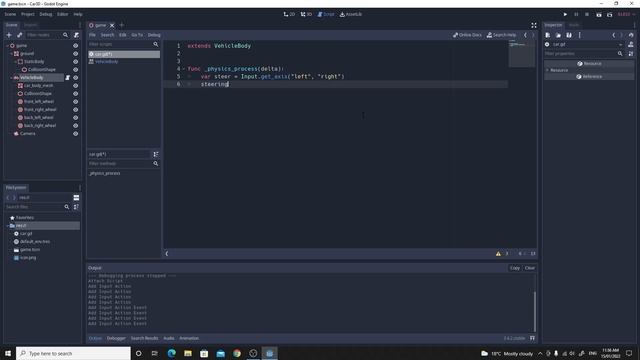Screen dimensions: 640x360
Task: Collapse res:// folder in FileSystem
Action: pyautogui.click(x=7, y=226)
